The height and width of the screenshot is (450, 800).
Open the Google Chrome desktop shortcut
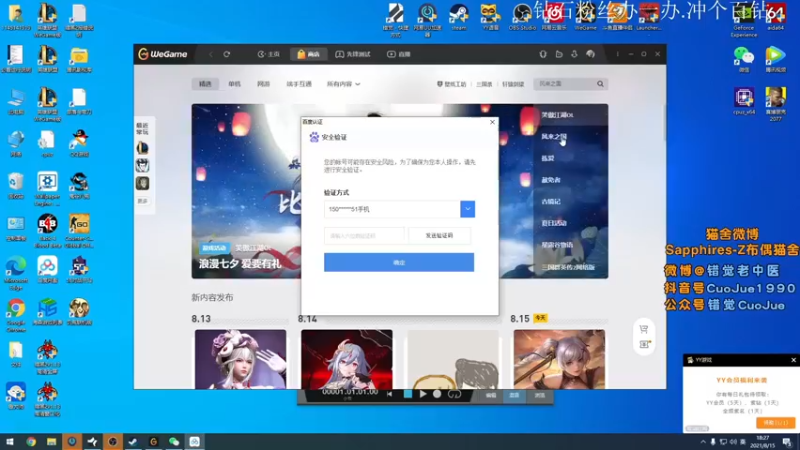[x=16, y=315]
